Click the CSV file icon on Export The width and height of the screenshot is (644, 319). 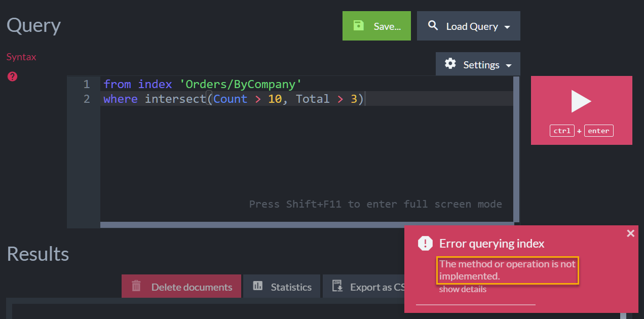coord(337,286)
